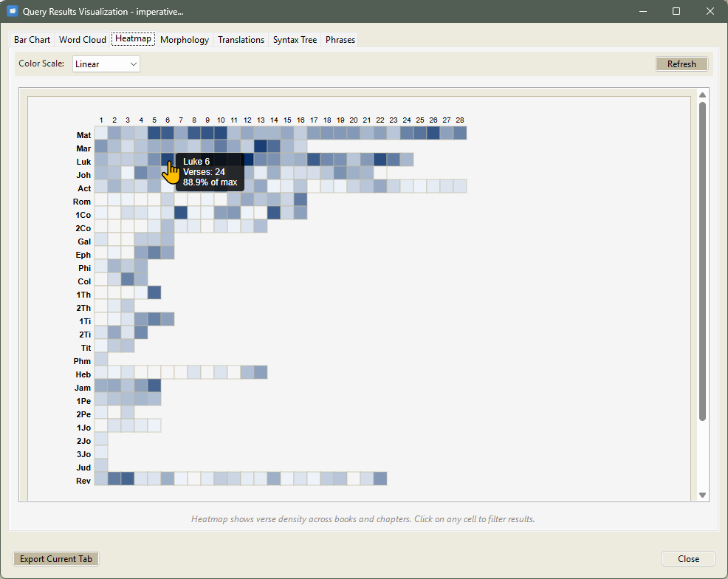This screenshot has height=579, width=728.
Task: Filter by Revelation chapter 22 cell
Action: coord(380,479)
